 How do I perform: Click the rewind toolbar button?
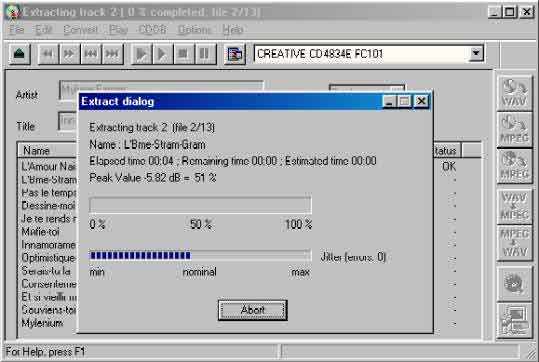point(48,54)
